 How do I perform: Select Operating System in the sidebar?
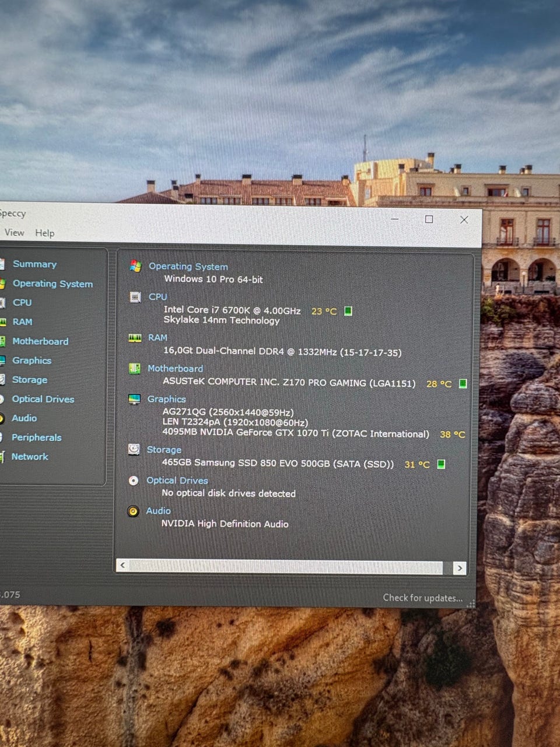[52, 284]
